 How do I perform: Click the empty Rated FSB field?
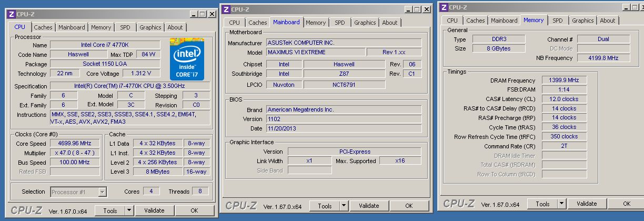[x=75, y=172]
